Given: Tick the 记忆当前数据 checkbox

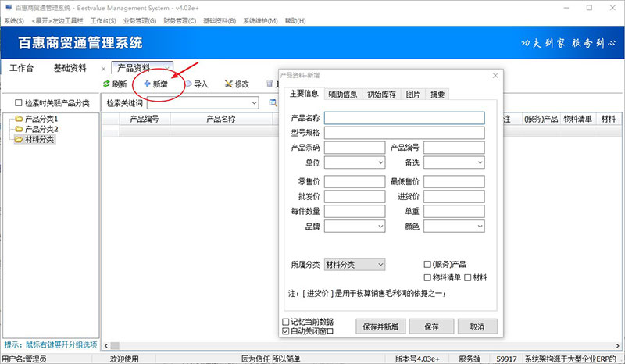Looking at the screenshot, I should pos(285,322).
